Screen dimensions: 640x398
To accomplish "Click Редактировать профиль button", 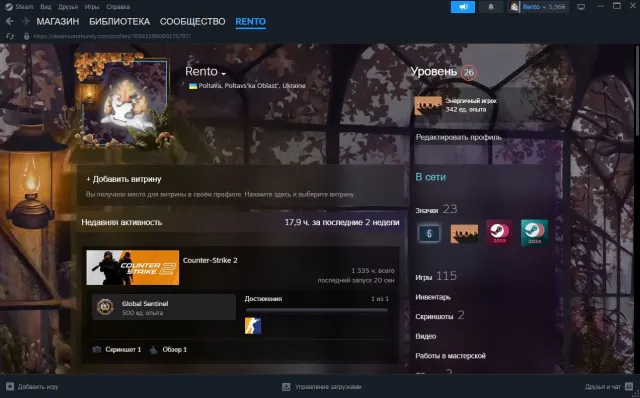I will click(x=458, y=137).
